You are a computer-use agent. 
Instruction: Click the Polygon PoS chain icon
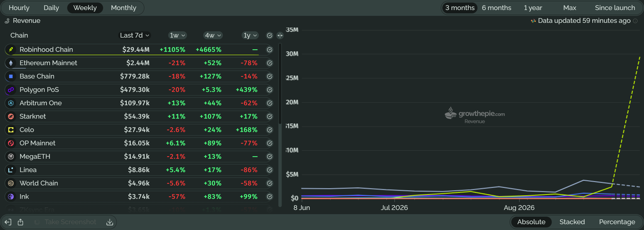[x=11, y=90]
